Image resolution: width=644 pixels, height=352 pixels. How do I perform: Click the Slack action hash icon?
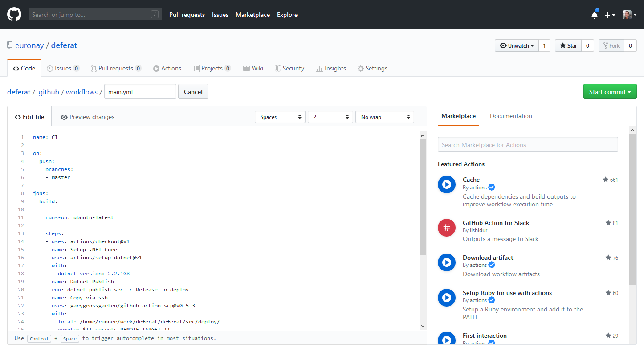tap(447, 228)
